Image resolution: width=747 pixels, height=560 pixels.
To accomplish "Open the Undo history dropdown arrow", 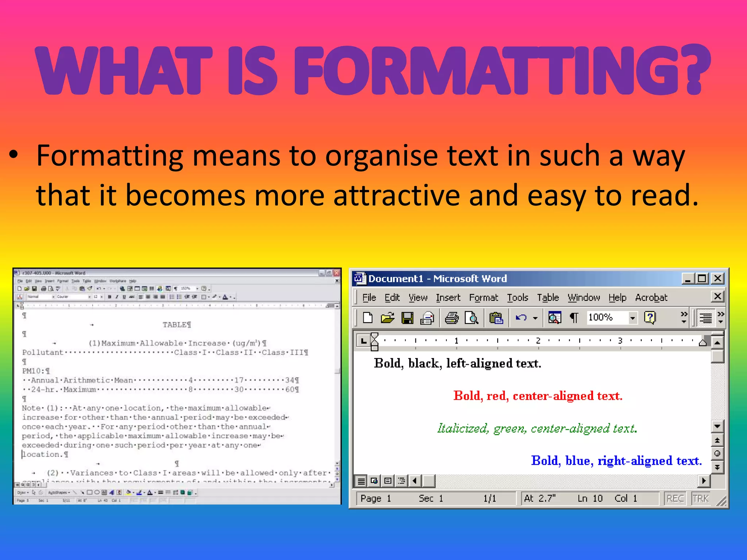I will coord(535,318).
